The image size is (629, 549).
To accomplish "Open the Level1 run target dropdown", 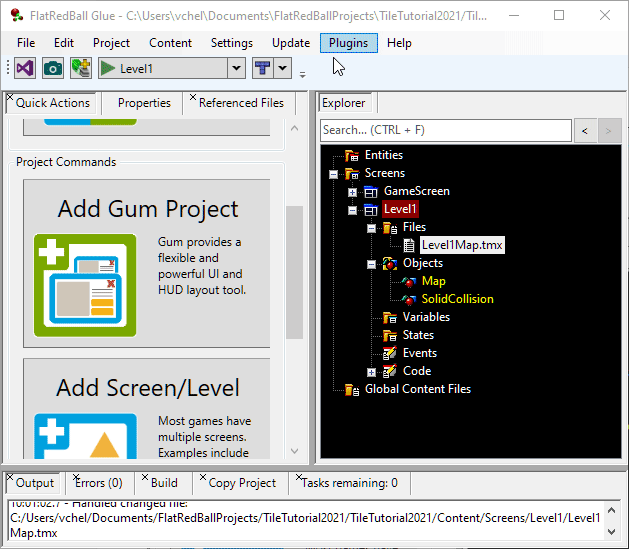I will coord(236,68).
